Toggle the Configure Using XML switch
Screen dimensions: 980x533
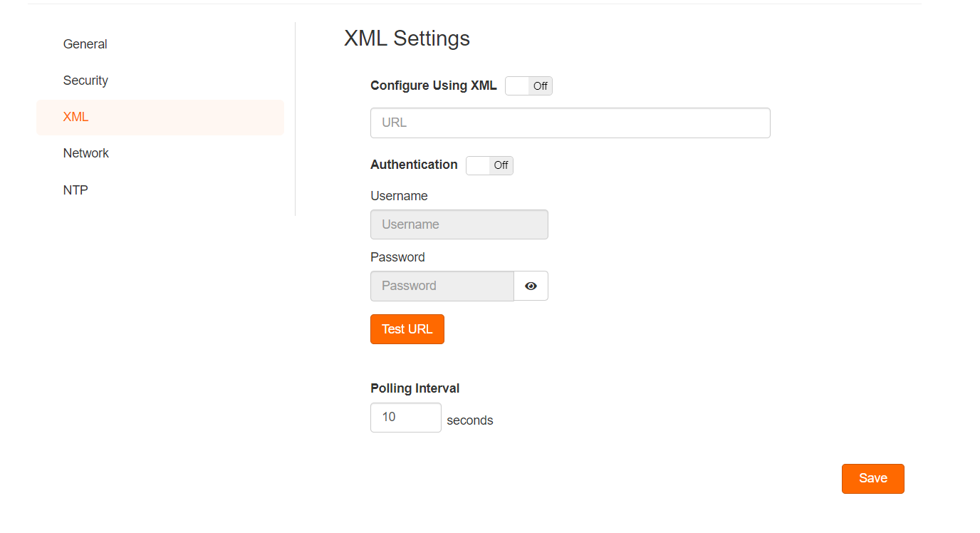pyautogui.click(x=528, y=86)
